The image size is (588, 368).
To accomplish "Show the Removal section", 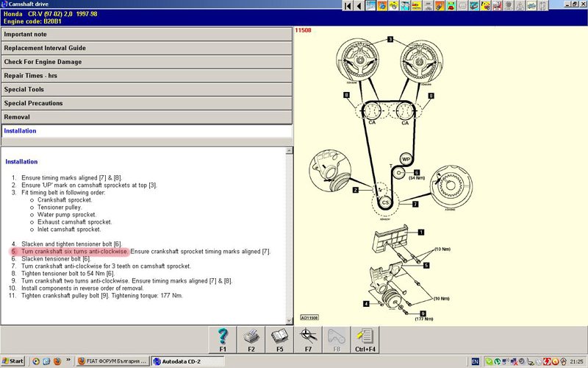I will coord(146,117).
